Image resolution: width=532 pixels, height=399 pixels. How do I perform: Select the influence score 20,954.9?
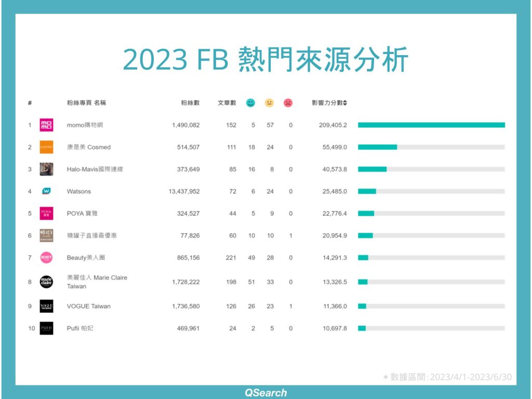335,235
